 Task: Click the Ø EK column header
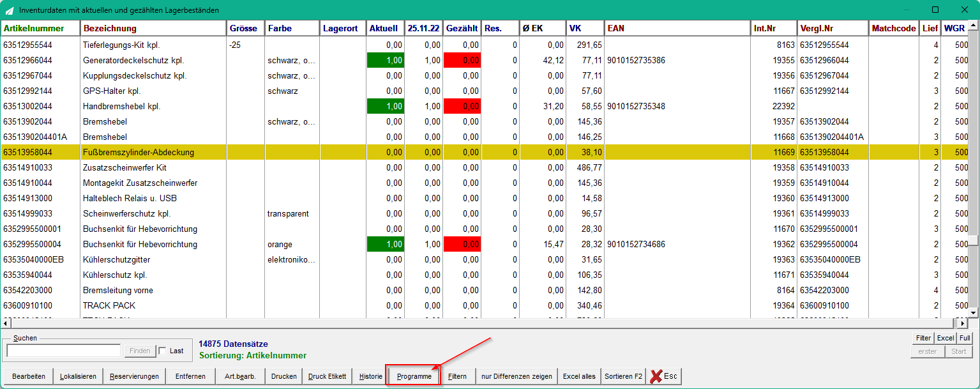543,29
